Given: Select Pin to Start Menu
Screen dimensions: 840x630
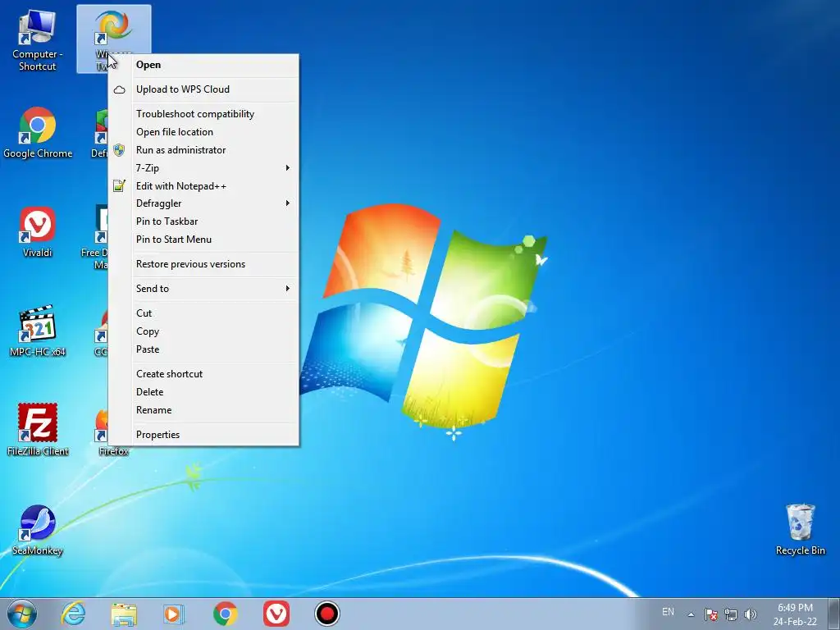Looking at the screenshot, I should [x=203, y=240].
